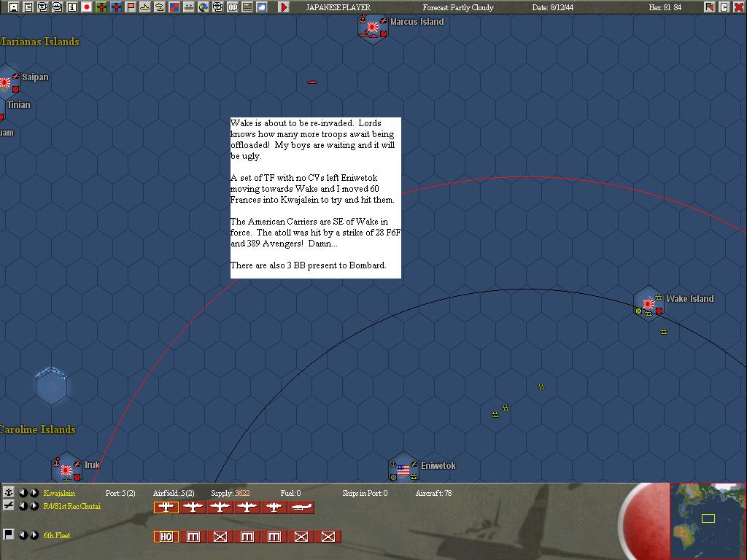
Task: Open the information 'i' toolbar icon
Action: click(72, 7)
